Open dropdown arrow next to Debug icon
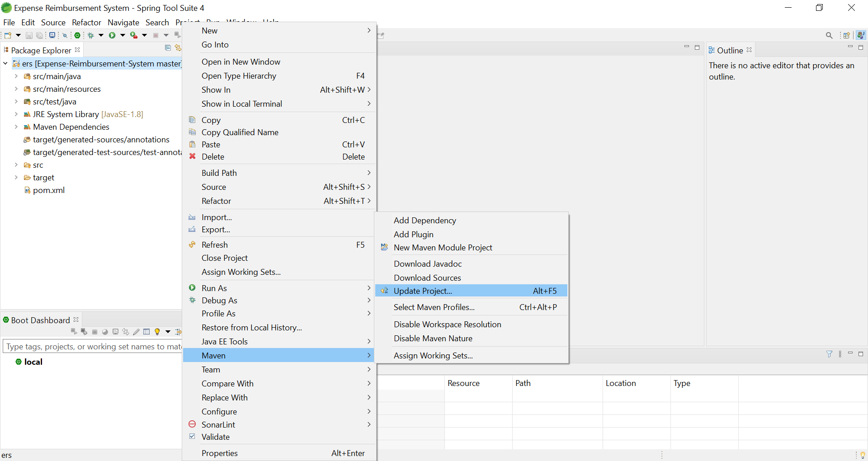Image resolution: width=868 pixels, height=461 pixels. 101,35
